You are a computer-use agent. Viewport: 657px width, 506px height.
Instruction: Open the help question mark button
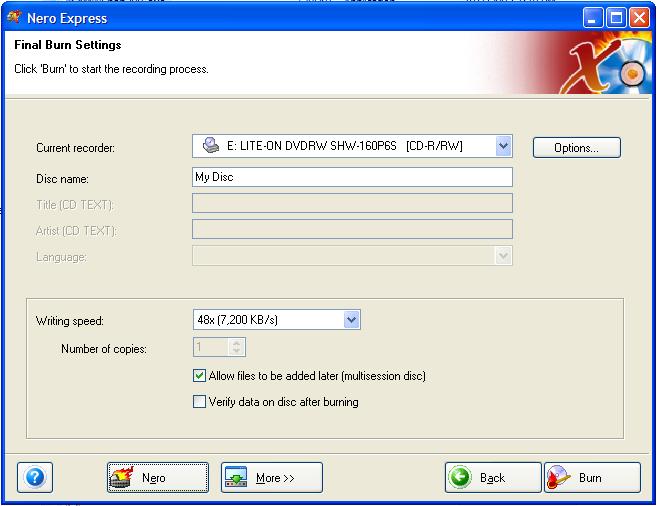[35, 477]
